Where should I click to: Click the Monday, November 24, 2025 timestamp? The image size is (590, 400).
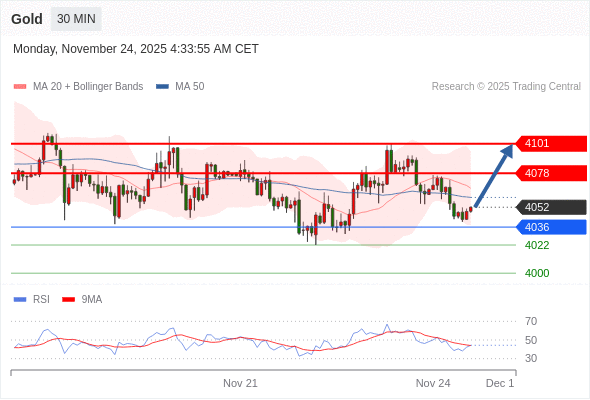[x=136, y=49]
